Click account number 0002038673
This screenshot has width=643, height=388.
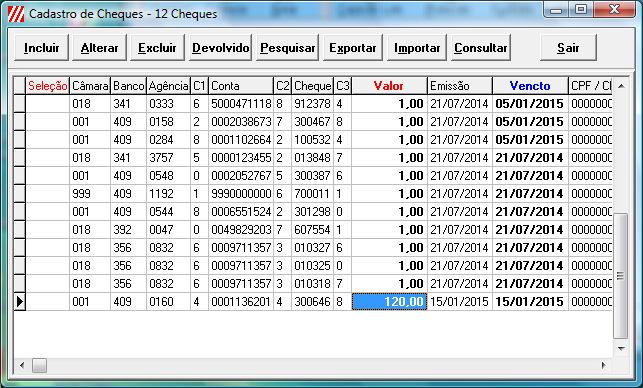pyautogui.click(x=241, y=122)
